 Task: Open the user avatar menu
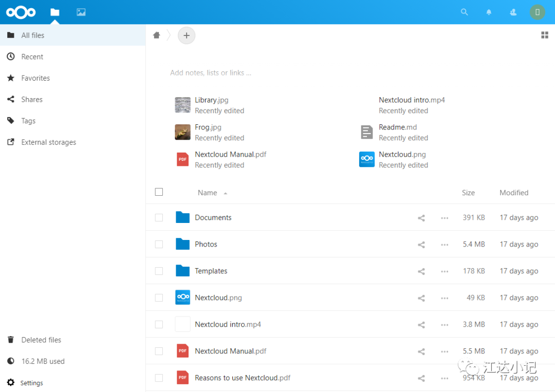tap(538, 12)
